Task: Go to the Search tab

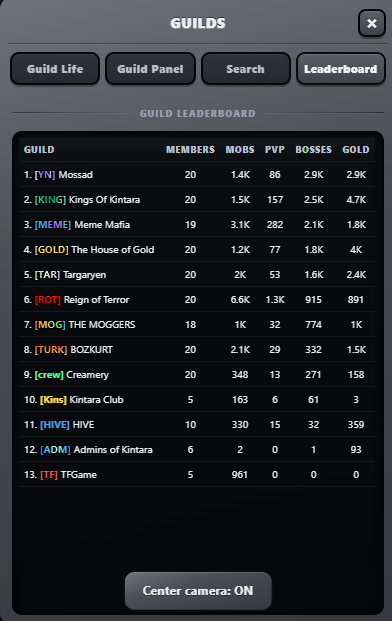Action: pos(245,69)
